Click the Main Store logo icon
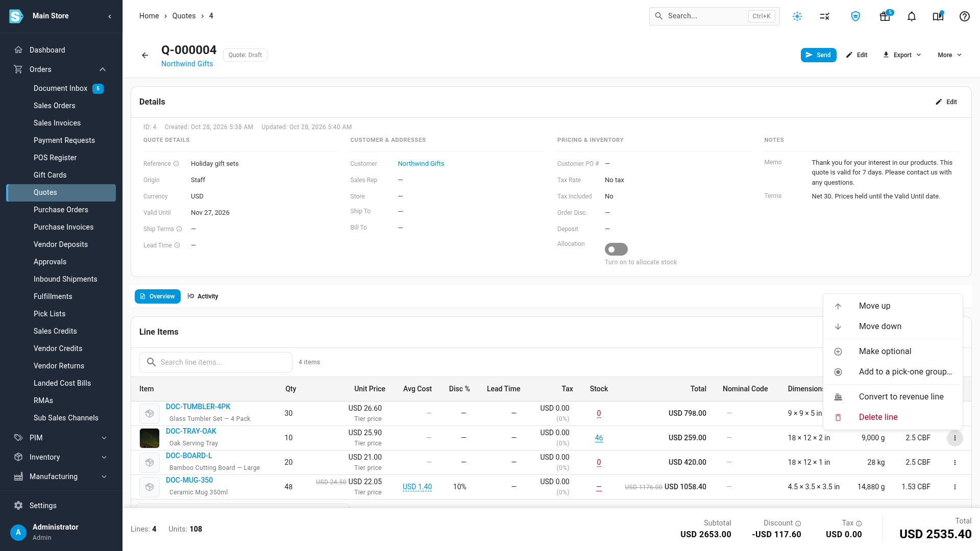The width and height of the screenshot is (980, 551). 16,16
